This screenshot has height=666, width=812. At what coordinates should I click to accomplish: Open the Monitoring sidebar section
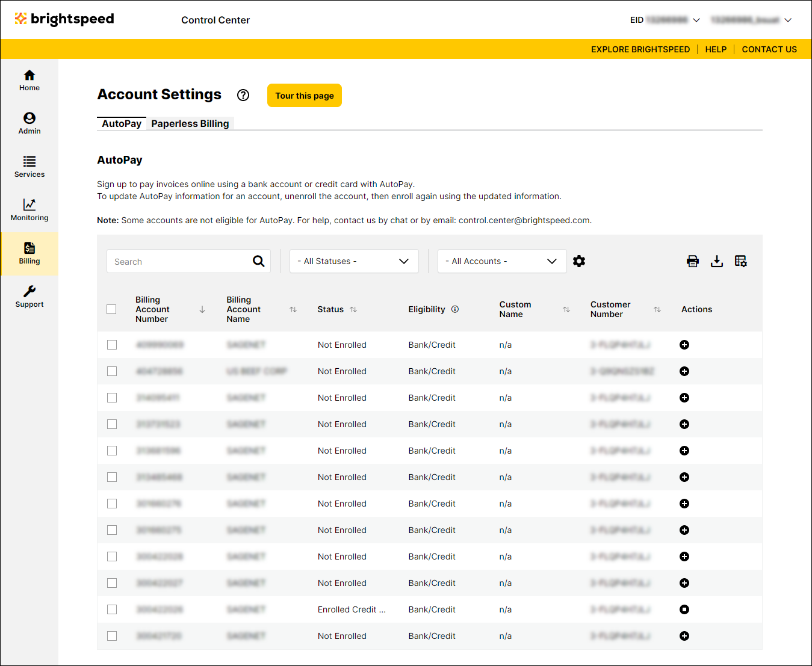[29, 211]
